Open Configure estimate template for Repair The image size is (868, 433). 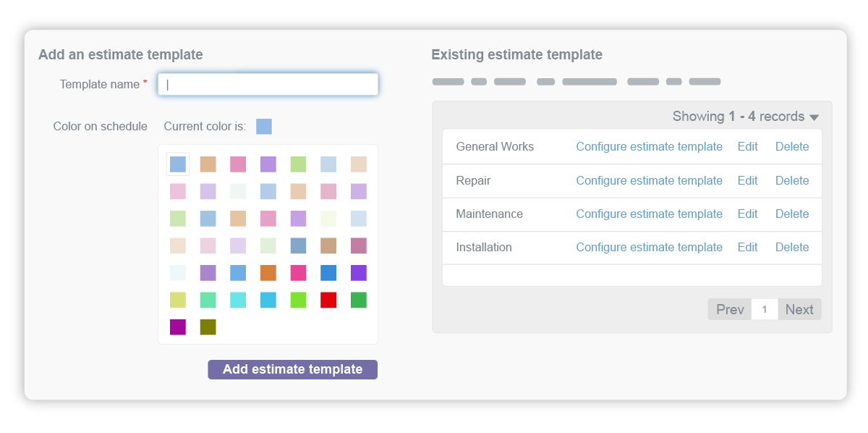649,180
